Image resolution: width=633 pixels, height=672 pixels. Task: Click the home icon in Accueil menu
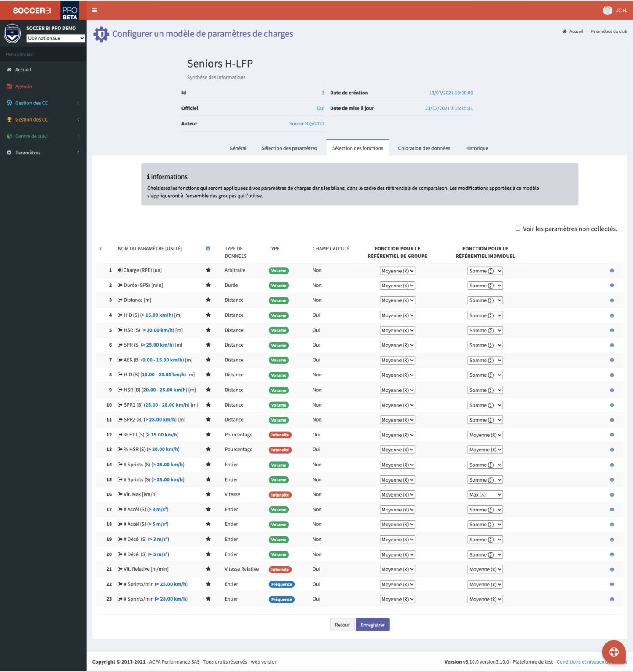point(9,70)
